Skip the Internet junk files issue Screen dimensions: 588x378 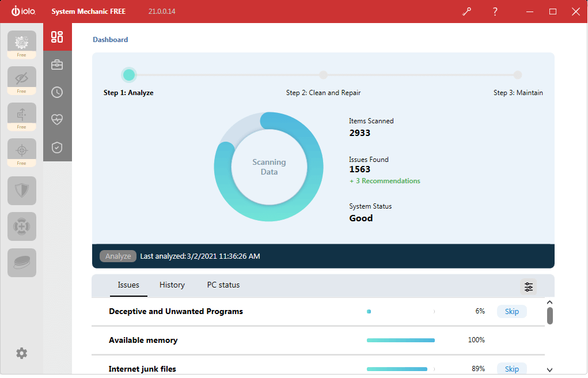511,369
